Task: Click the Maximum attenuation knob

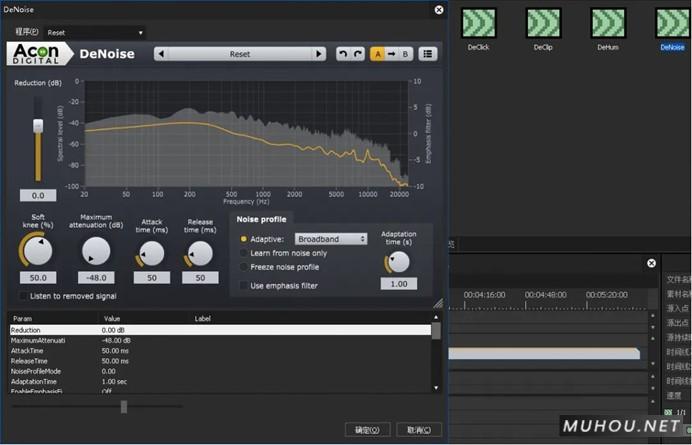Action: (x=96, y=251)
